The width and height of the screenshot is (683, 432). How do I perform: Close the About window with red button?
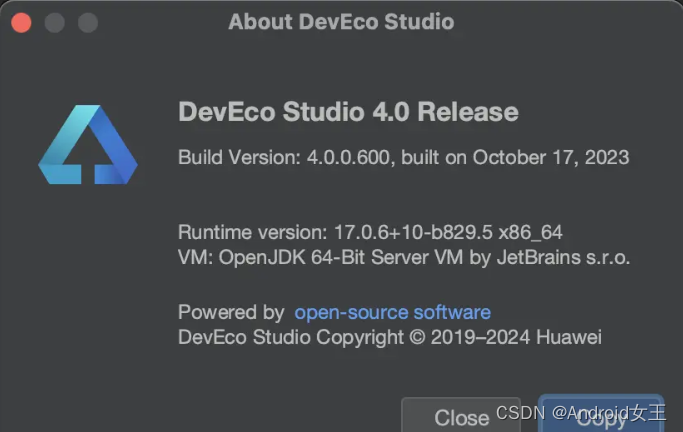coord(21,22)
